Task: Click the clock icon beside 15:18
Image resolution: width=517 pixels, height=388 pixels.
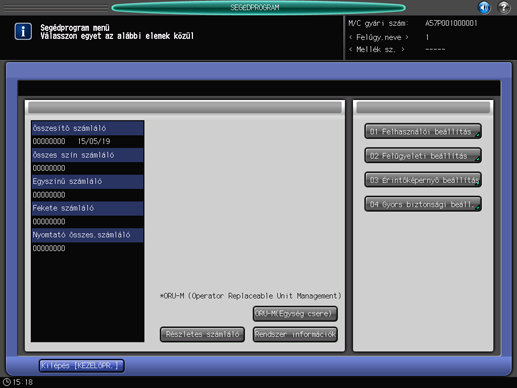Action: click(x=6, y=382)
